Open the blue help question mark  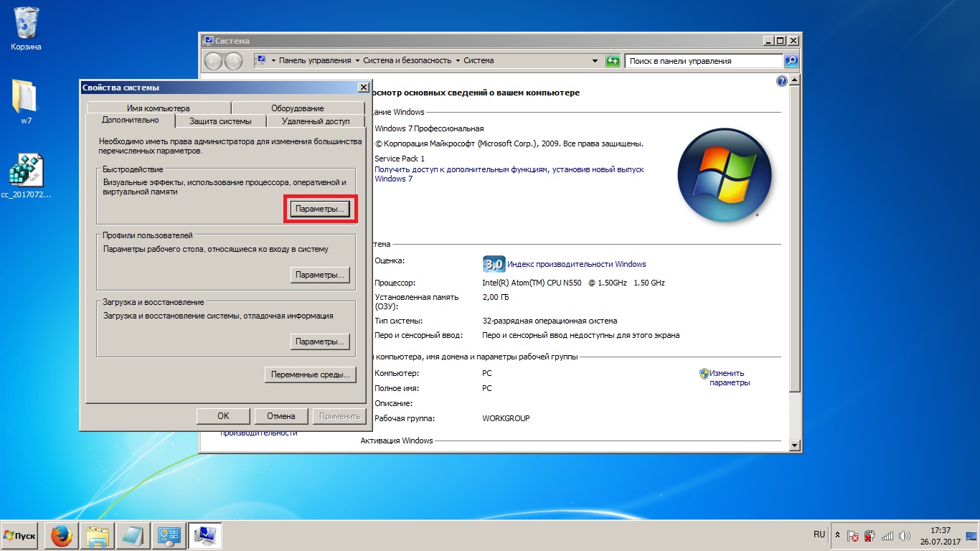[x=782, y=81]
